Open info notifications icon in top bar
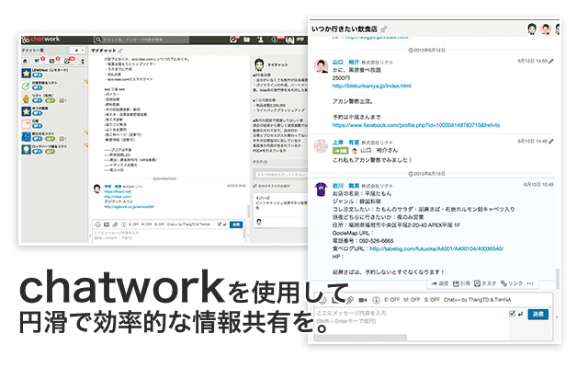Viewport: 588px width, 368px height. [276, 39]
